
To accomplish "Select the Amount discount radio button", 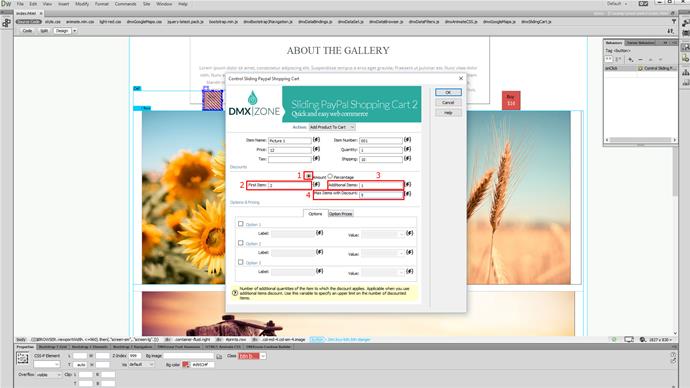I will click(308, 176).
